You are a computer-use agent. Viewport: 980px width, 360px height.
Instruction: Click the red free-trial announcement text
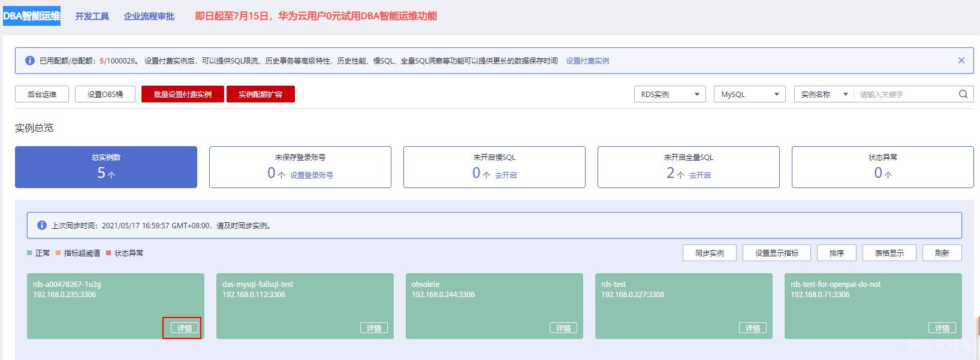(316, 16)
